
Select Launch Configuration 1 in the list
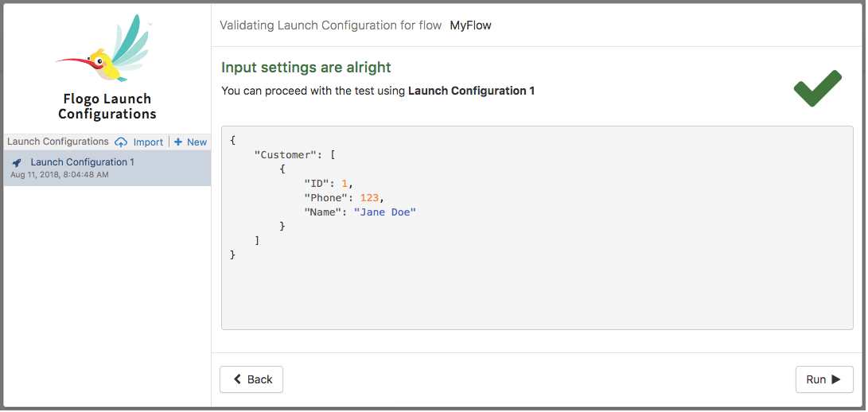pyautogui.click(x=82, y=162)
